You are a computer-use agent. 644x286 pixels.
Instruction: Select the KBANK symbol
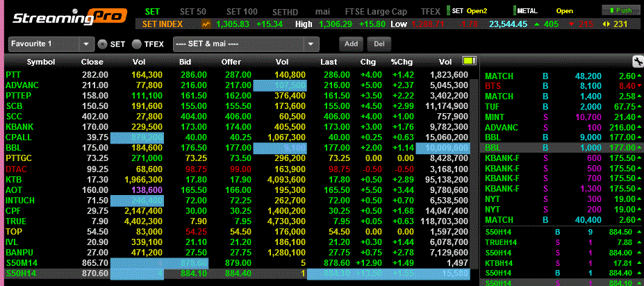(19, 127)
